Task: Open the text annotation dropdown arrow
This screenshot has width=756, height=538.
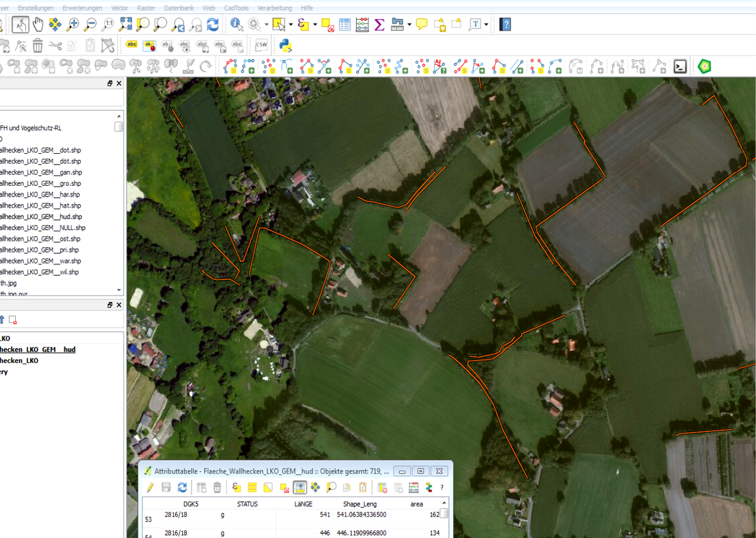Action: coord(486,25)
